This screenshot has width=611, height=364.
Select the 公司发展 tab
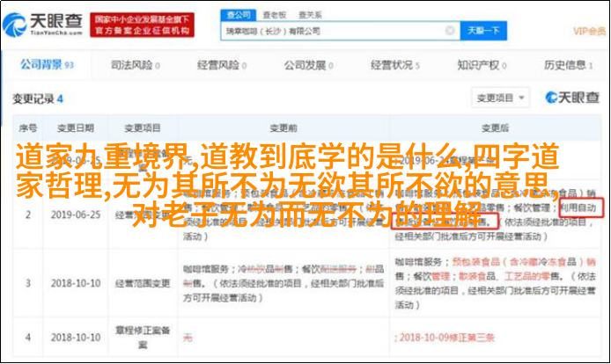[308, 65]
